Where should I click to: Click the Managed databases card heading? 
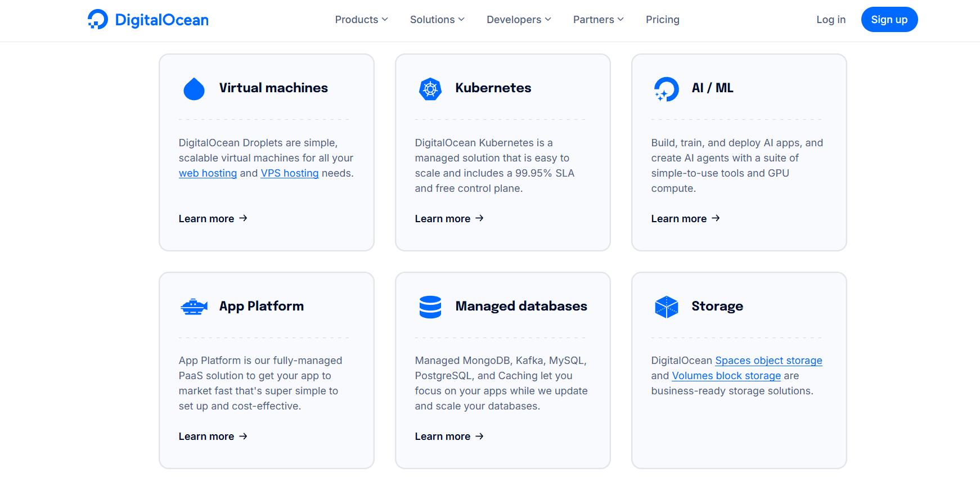[522, 306]
